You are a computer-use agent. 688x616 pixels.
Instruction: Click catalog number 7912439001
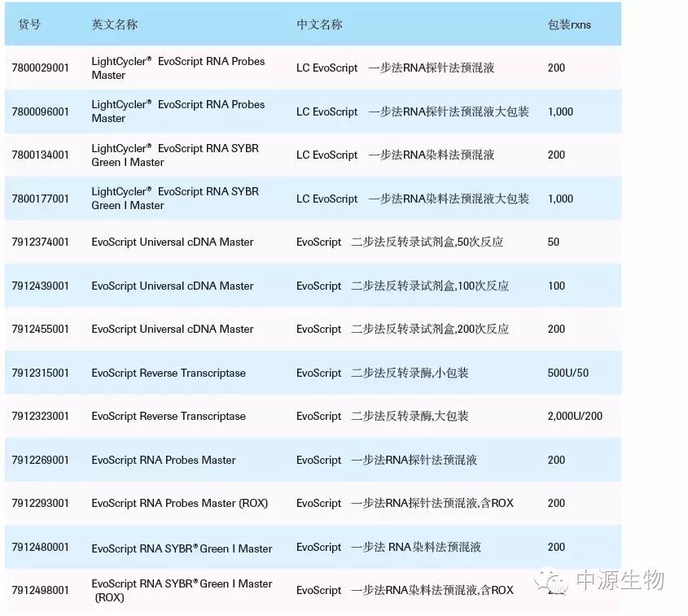[41, 286]
